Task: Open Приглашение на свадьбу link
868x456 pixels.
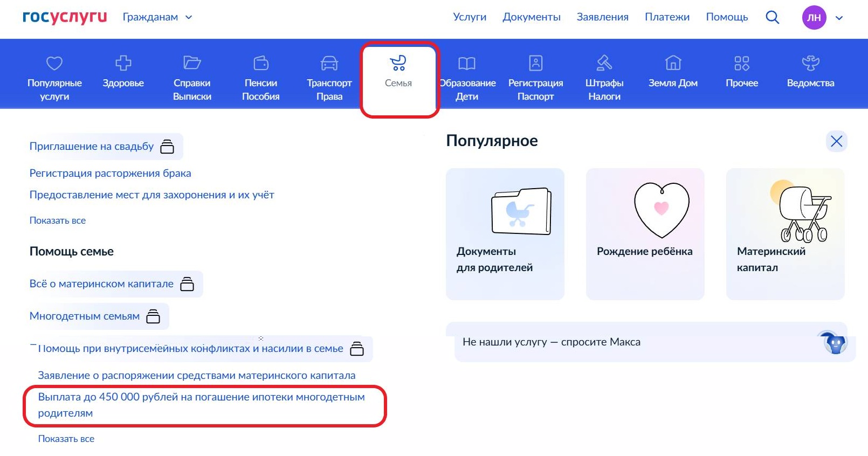Action: pyautogui.click(x=92, y=146)
